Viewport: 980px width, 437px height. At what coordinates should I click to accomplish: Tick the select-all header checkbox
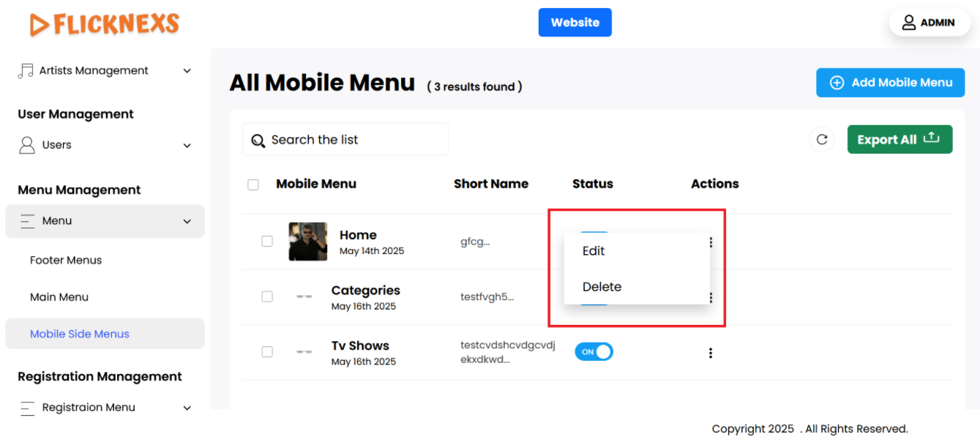pyautogui.click(x=253, y=184)
